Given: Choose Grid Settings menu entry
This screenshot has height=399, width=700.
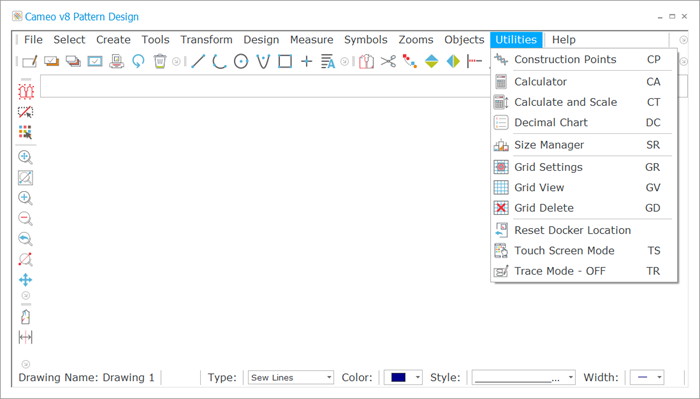Looking at the screenshot, I should [584, 167].
